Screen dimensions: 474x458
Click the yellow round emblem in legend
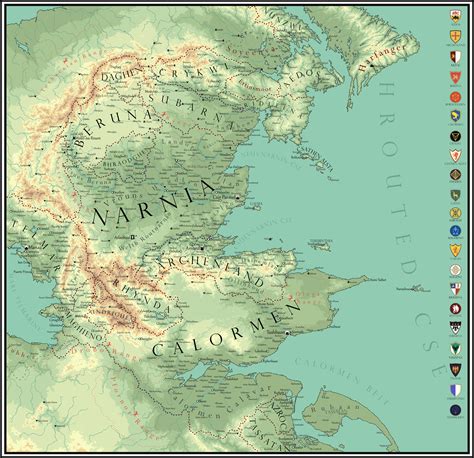(x=455, y=213)
